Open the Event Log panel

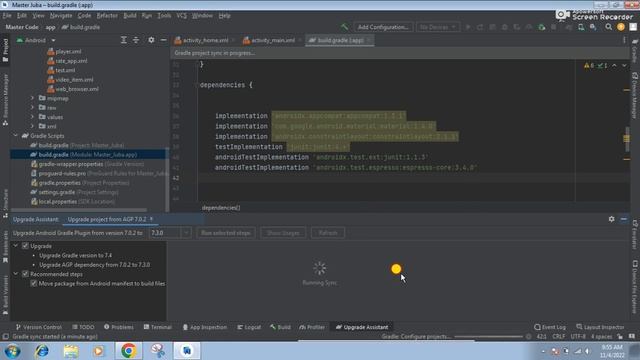(x=550, y=327)
